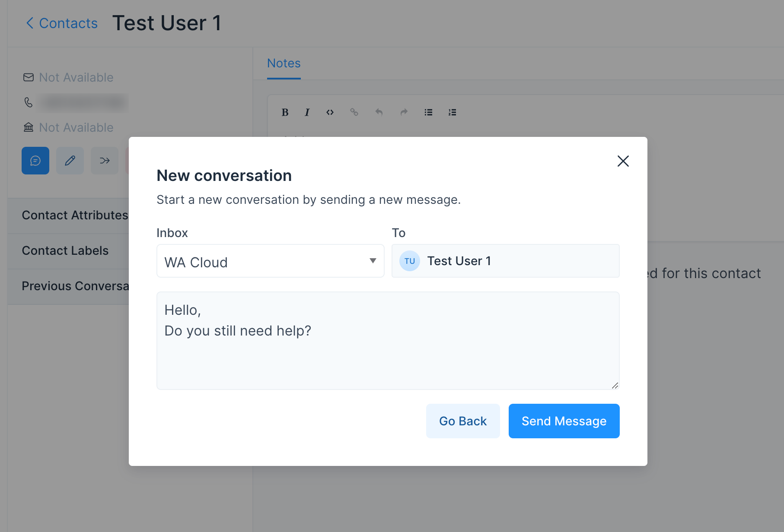
Task: Insert a code block in the notes editor
Action: (330, 112)
